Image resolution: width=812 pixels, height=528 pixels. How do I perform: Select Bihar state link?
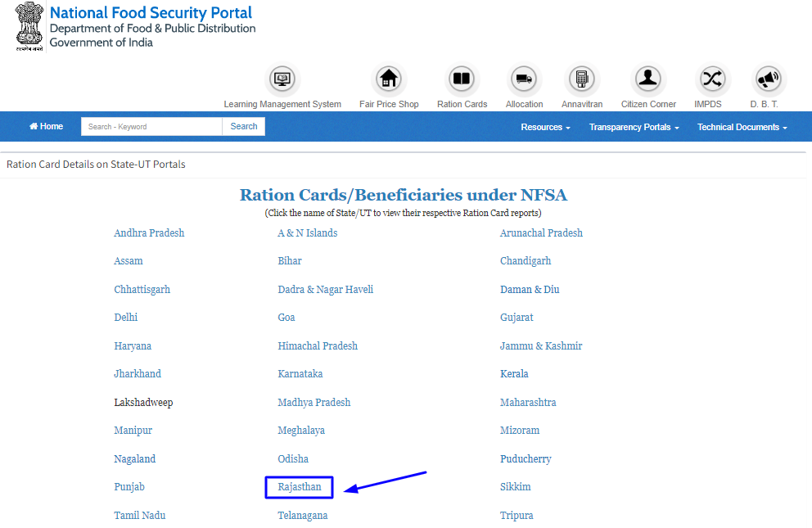tap(290, 261)
